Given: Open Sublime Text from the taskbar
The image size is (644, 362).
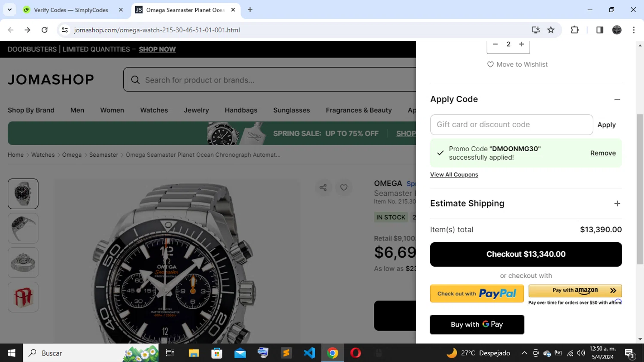Looking at the screenshot, I should tap(286, 353).
